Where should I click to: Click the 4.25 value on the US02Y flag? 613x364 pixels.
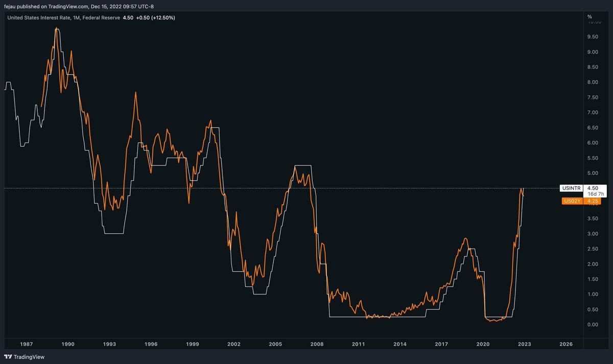point(593,201)
